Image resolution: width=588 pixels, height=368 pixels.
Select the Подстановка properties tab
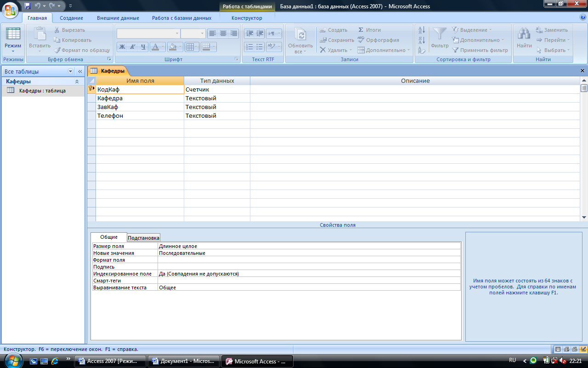144,238
